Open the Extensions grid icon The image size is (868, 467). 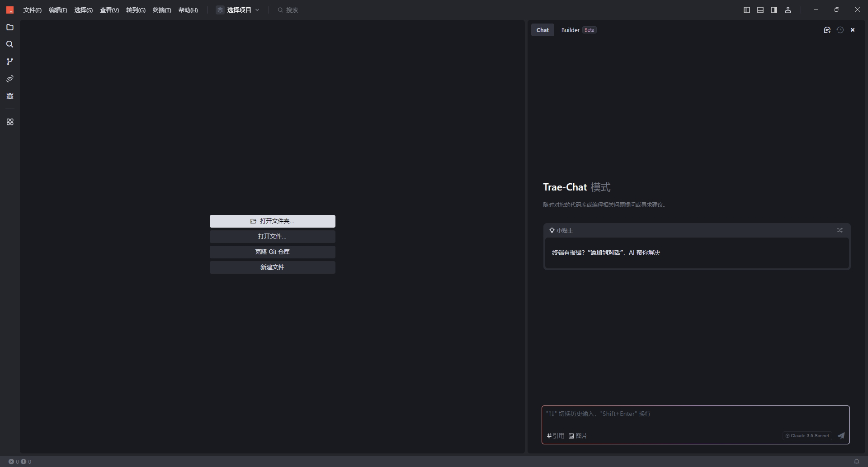[x=10, y=122]
